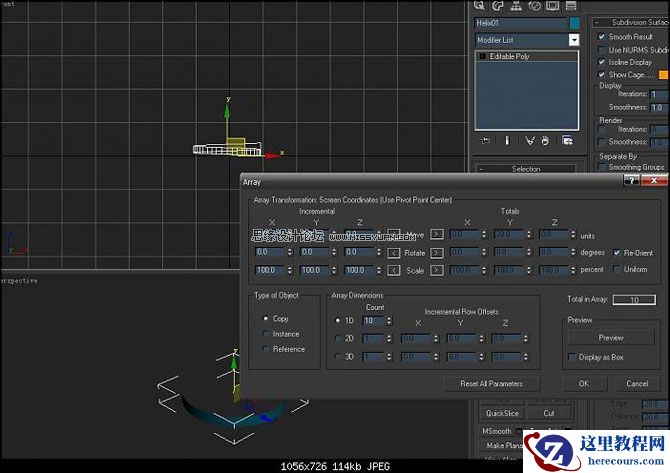Select the 3D array dimension
The height and width of the screenshot is (473, 670).
pos(338,356)
